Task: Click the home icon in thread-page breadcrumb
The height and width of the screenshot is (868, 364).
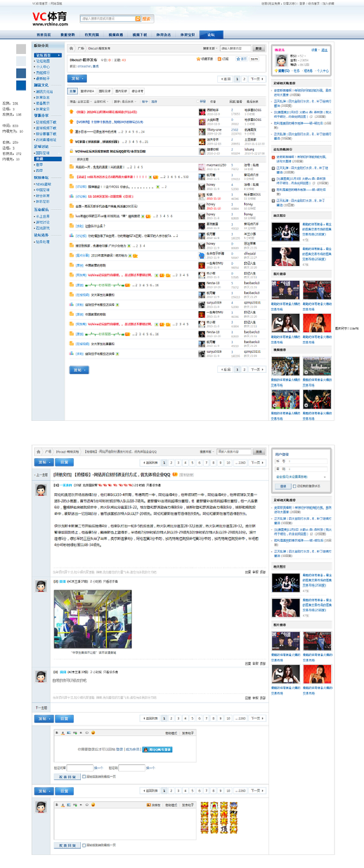Action: [x=38, y=451]
